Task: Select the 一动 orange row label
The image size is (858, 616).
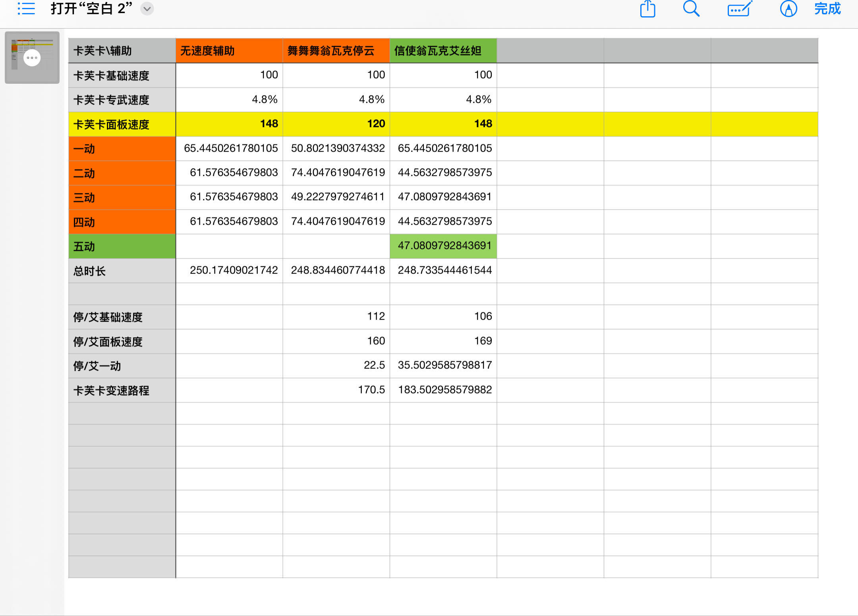Action: click(x=122, y=149)
